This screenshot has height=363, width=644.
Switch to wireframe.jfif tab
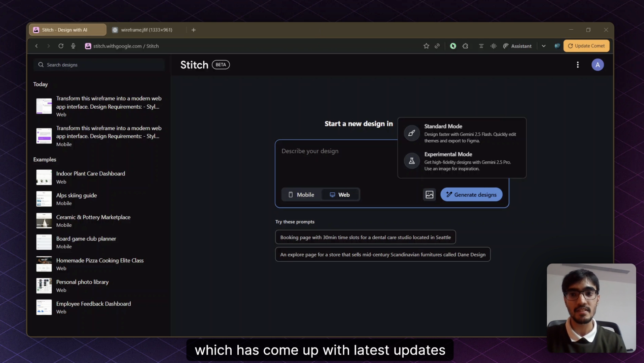click(146, 30)
